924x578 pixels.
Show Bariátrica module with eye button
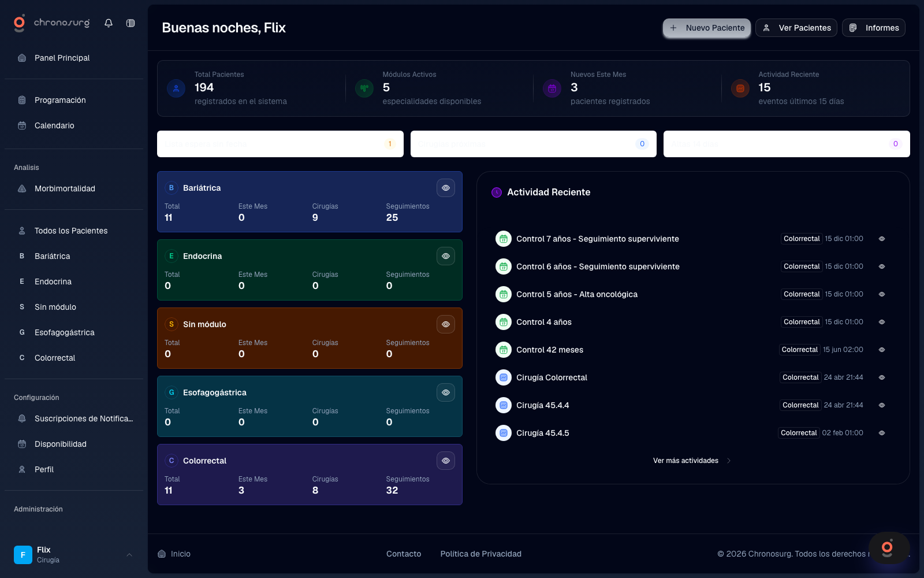coord(446,188)
